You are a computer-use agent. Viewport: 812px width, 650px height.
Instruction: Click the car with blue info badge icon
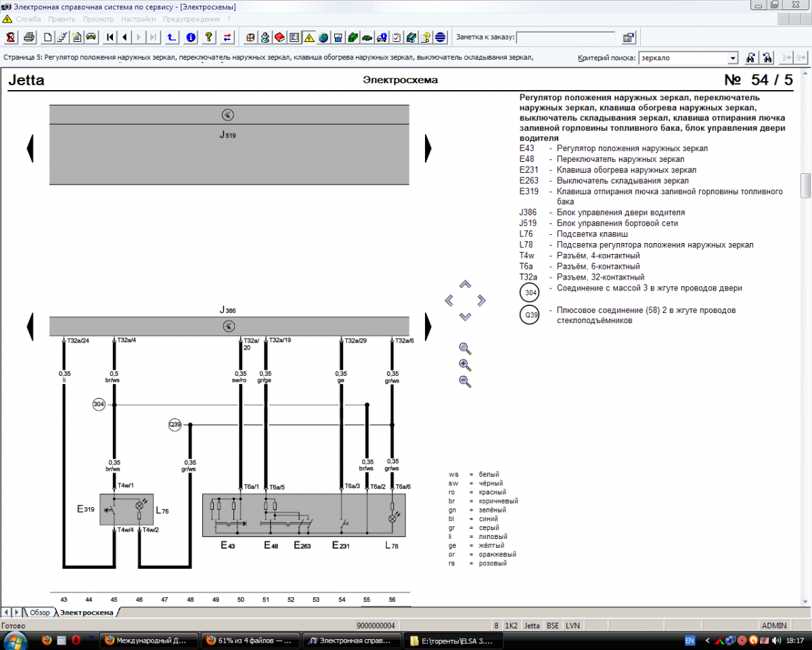click(382, 37)
